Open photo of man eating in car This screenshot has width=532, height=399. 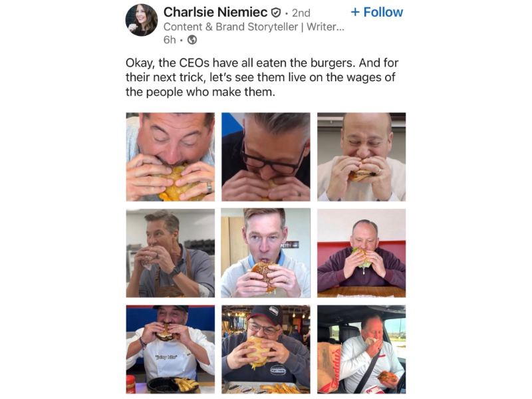361,349
